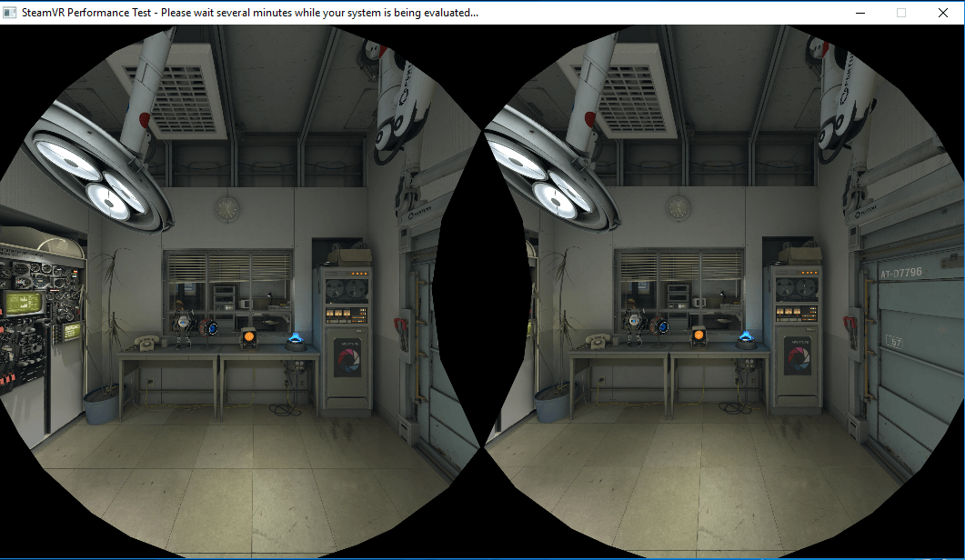Click the SteamVR app icon in title bar
This screenshot has height=560, width=965.
pos(10,13)
